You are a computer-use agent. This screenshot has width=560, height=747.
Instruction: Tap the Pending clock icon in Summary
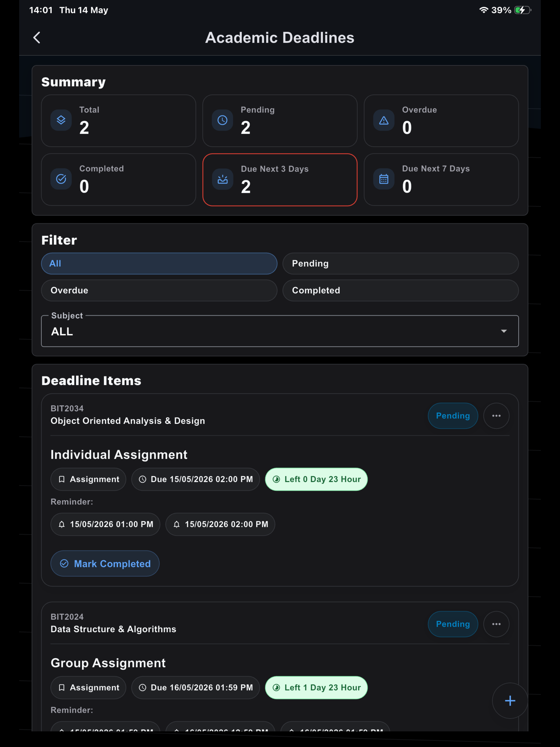pos(222,120)
